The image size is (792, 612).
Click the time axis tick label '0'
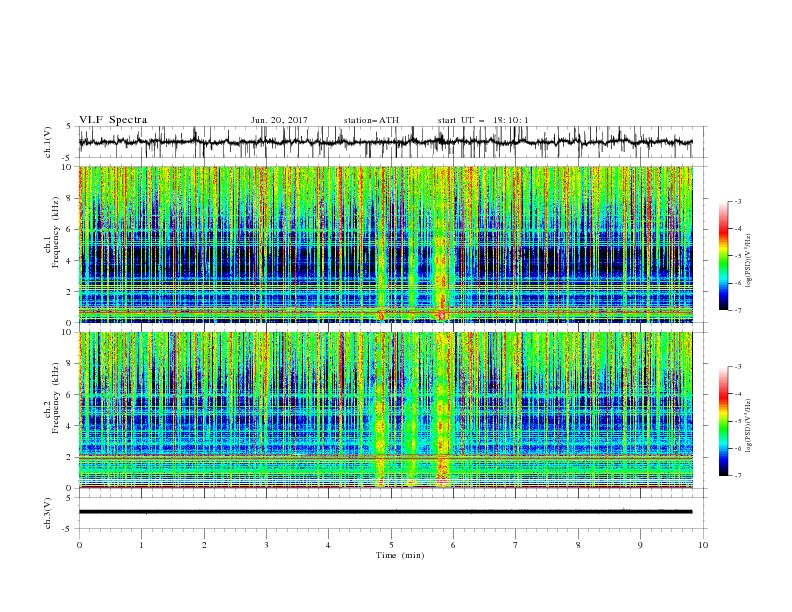79,545
